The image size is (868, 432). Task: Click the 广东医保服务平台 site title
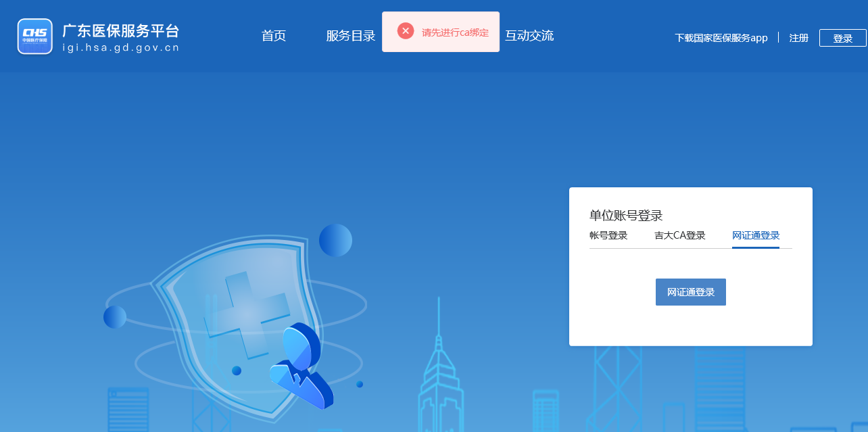121,31
